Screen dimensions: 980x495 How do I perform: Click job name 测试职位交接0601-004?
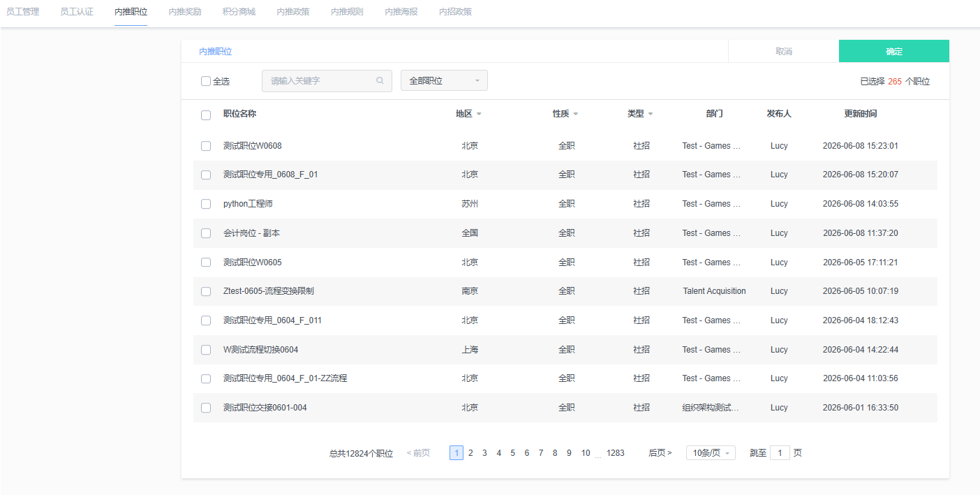(265, 408)
